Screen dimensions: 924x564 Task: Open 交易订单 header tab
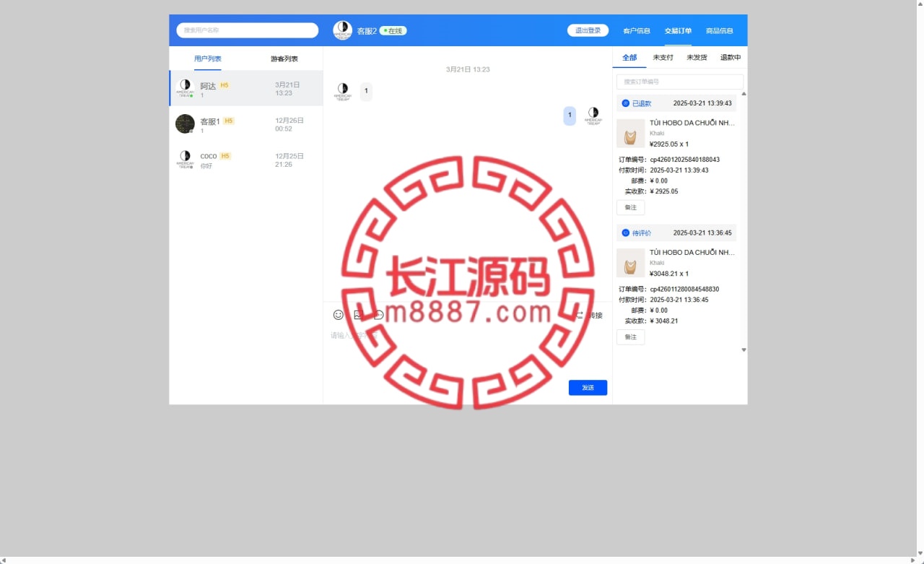pyautogui.click(x=678, y=31)
